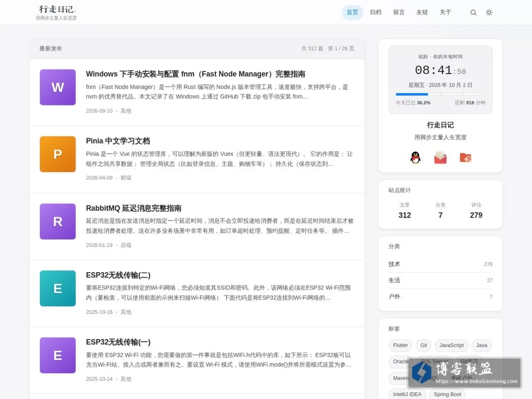532x399 pixels.
Task: Open the purple R post thumbnail
Action: pyautogui.click(x=58, y=222)
